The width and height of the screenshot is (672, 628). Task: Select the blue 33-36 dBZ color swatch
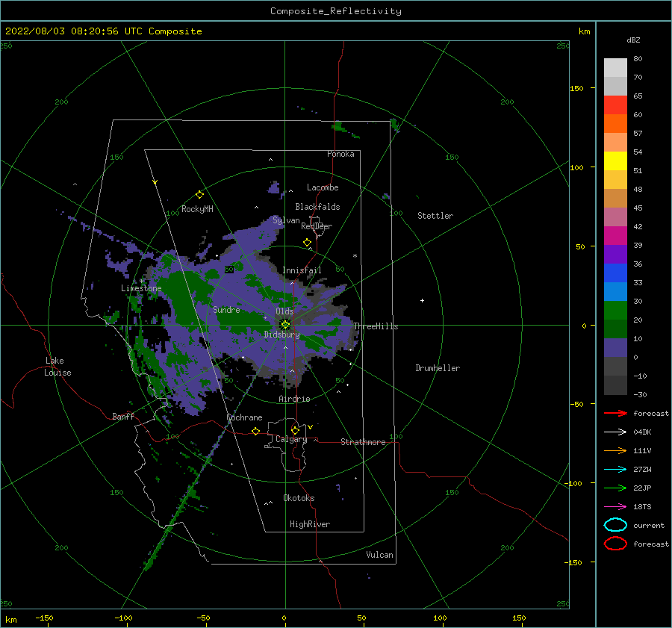pos(615,273)
